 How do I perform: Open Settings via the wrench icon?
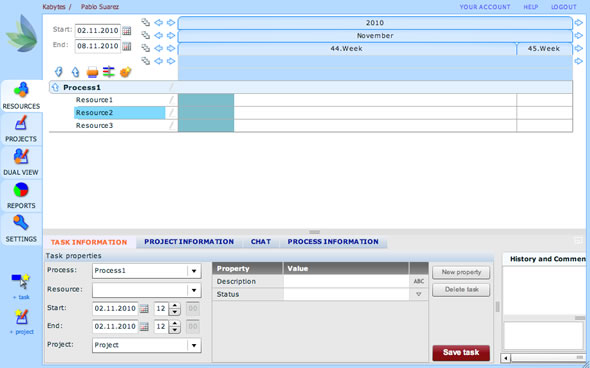coord(21,229)
